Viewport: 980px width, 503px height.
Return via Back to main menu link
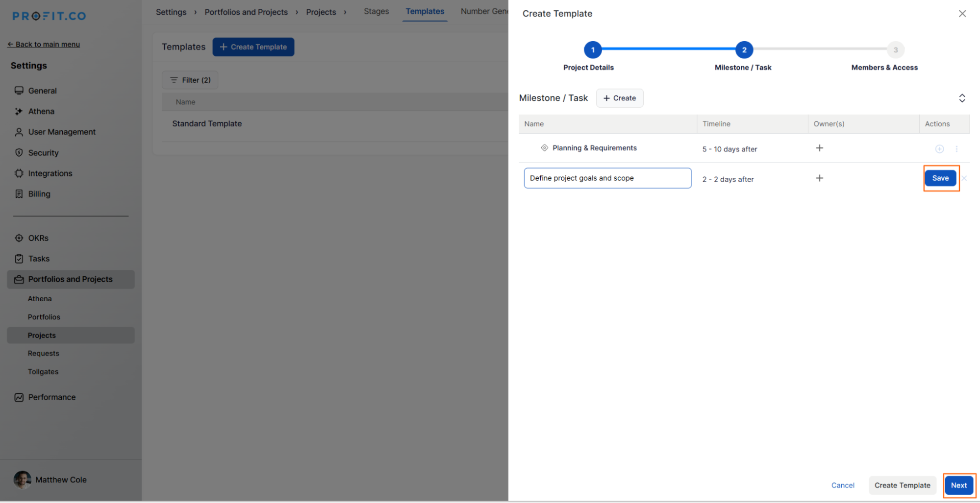[x=44, y=44]
